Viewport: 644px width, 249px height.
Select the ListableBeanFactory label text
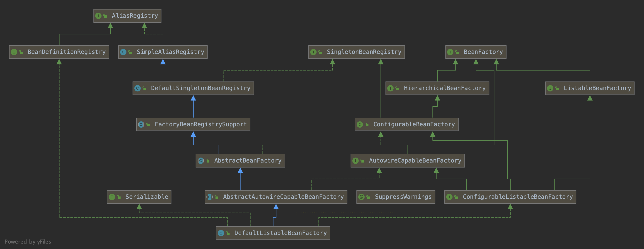click(x=597, y=88)
